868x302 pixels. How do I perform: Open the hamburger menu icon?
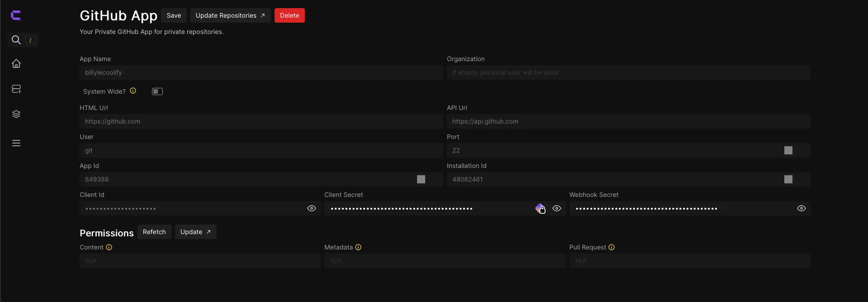coord(16,143)
